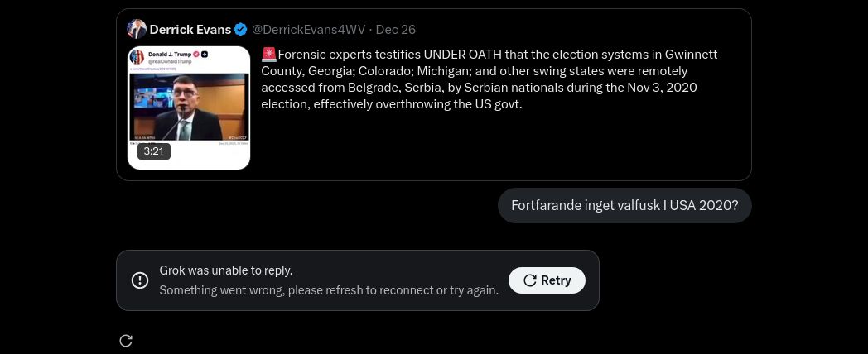The width and height of the screenshot is (868, 354).
Task: Click the circular arrow inside the Retry button
Action: click(530, 280)
